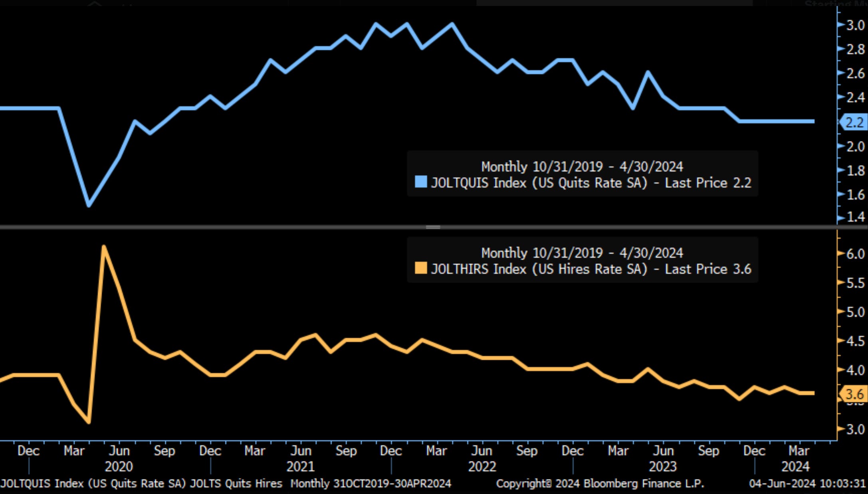Click the pane divider handle between charts
Screen dimensions: 868x494
[433, 227]
